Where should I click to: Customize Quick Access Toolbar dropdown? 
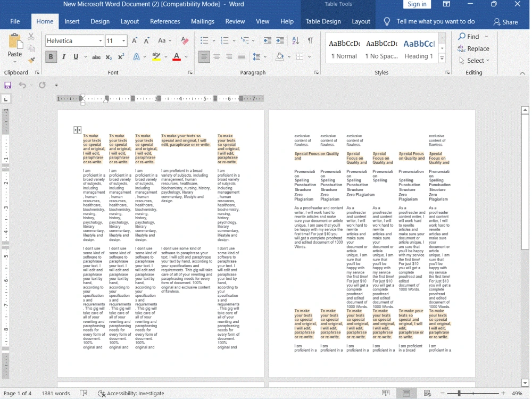[x=56, y=85]
